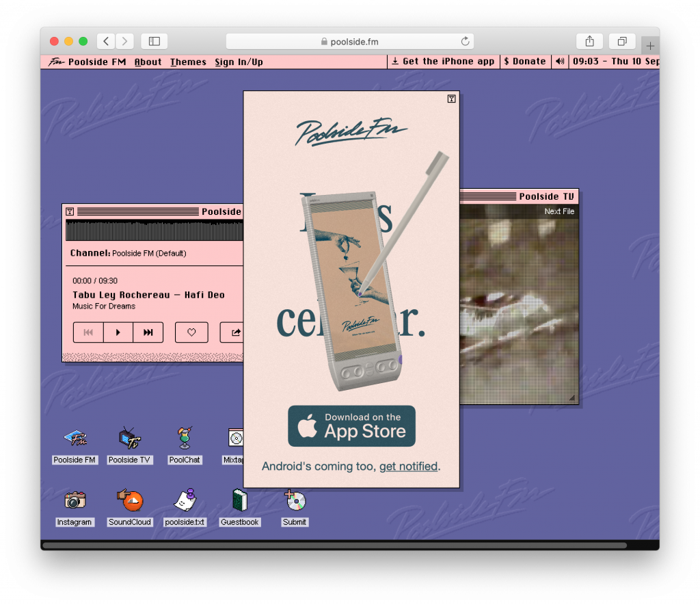
Task: Go to previous track in player
Action: (88, 332)
